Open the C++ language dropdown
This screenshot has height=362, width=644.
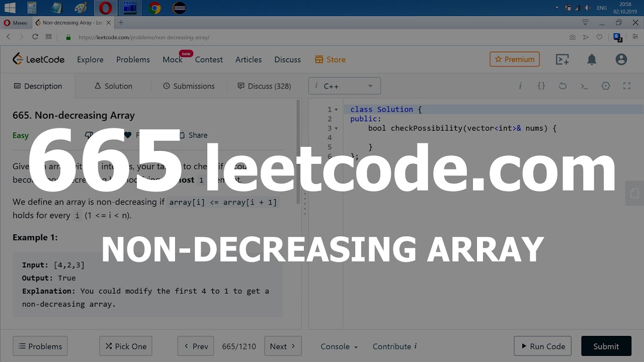345,86
